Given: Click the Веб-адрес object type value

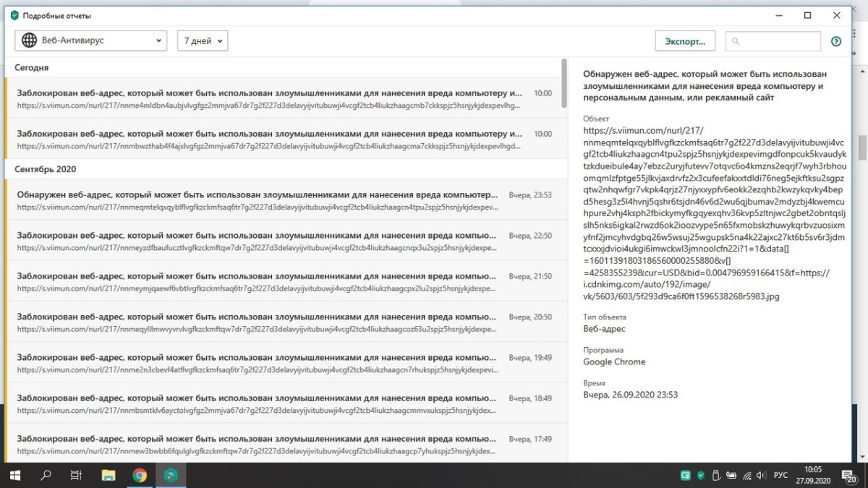Looking at the screenshot, I should 604,329.
